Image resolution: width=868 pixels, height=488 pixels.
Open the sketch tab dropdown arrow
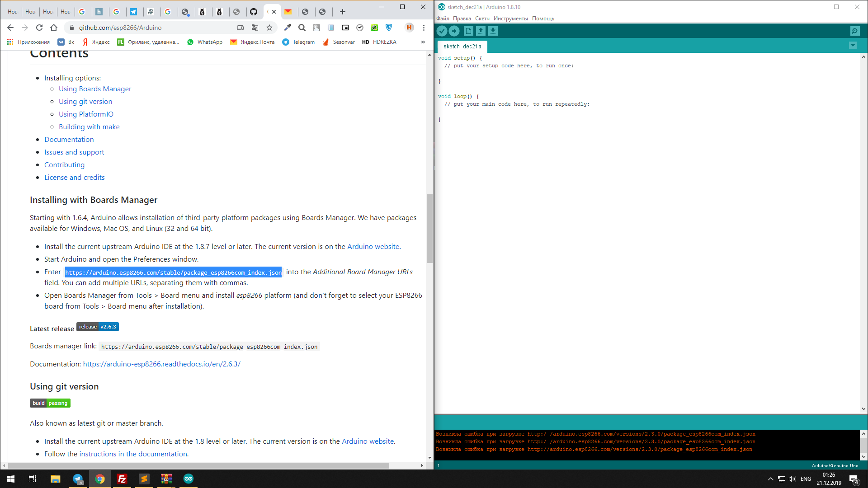pos(853,46)
